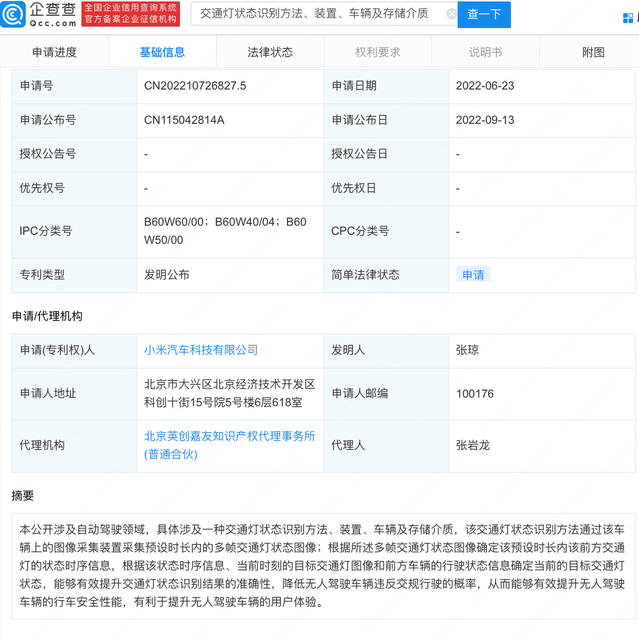Click the 代理机构 label cell

(74, 445)
